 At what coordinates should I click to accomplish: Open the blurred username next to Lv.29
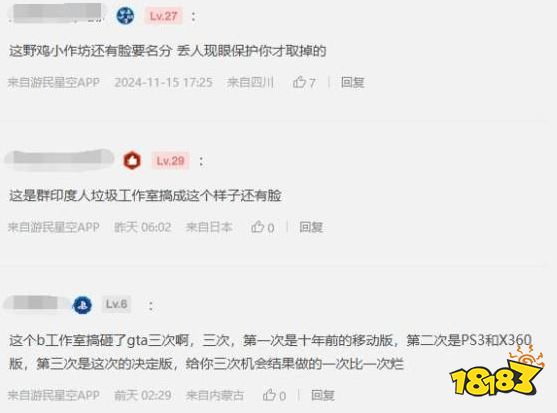(59, 159)
